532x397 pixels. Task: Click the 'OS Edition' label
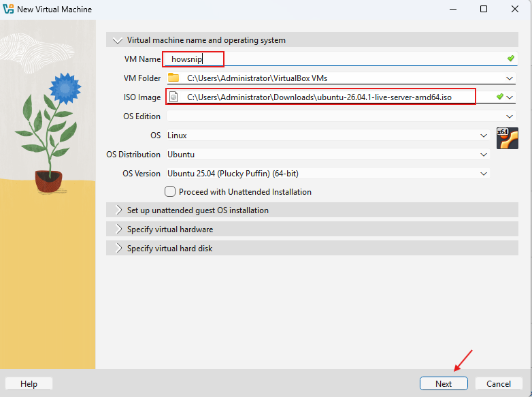point(142,116)
